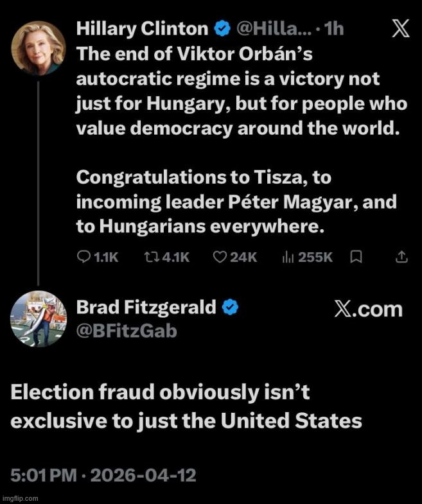Open view analytics icon showing 255K

click(x=288, y=257)
